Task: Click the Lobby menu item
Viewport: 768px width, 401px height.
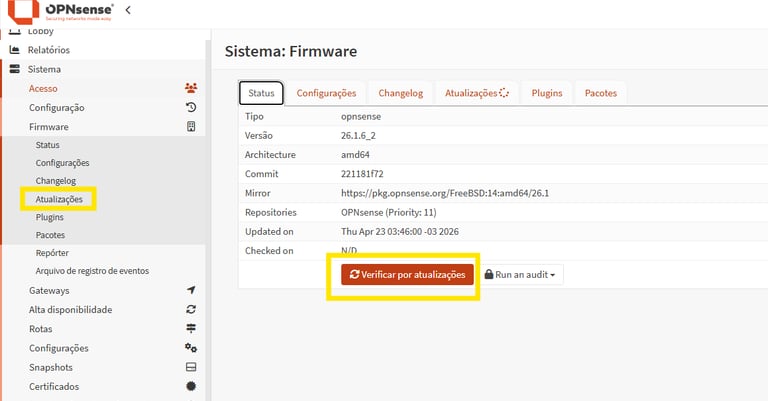Action: [40, 31]
